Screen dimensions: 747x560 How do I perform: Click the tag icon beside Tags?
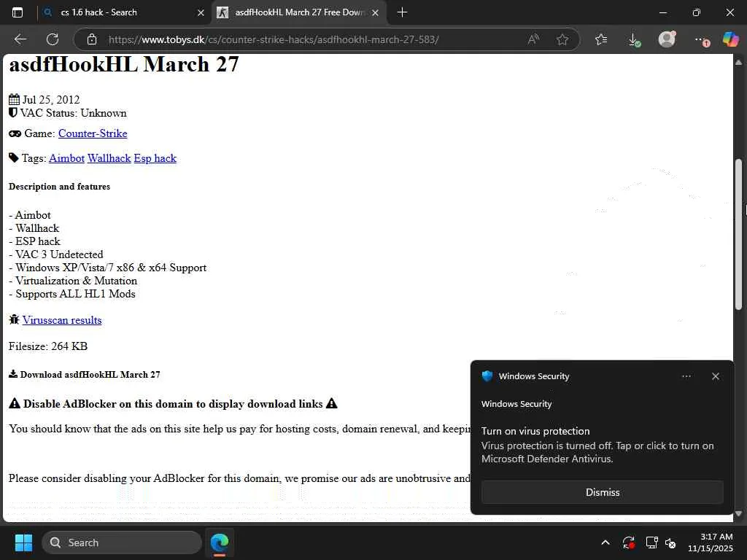(14, 158)
